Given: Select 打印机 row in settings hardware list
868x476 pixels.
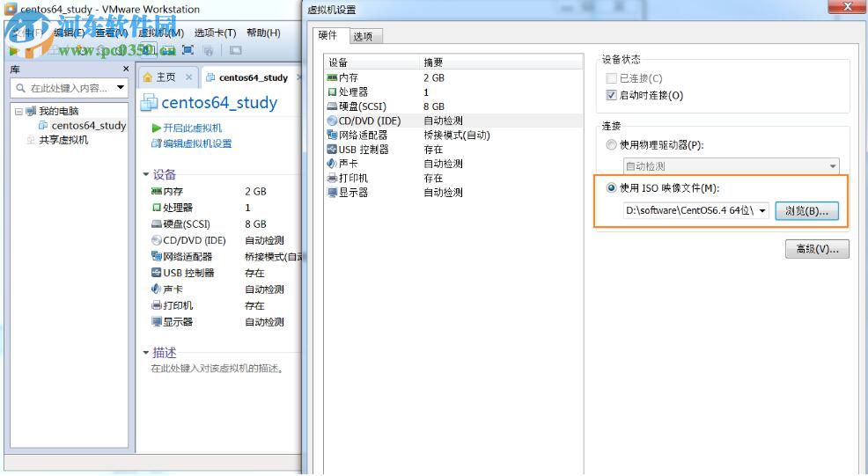Looking at the screenshot, I should pos(453,179).
